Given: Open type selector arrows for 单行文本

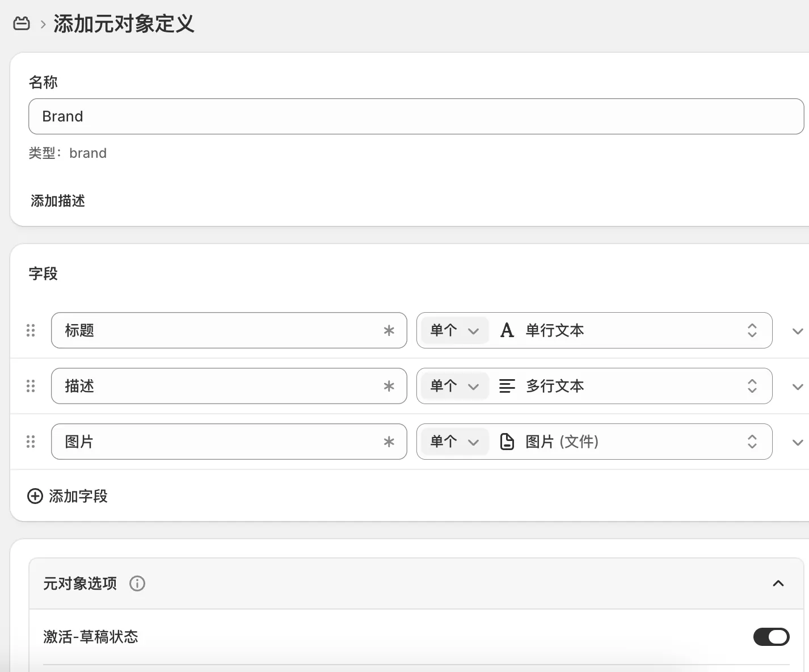Looking at the screenshot, I should (752, 330).
